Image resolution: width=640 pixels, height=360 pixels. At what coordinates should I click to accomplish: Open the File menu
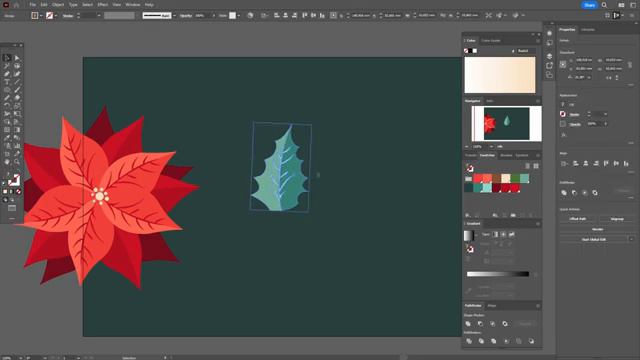click(x=32, y=5)
